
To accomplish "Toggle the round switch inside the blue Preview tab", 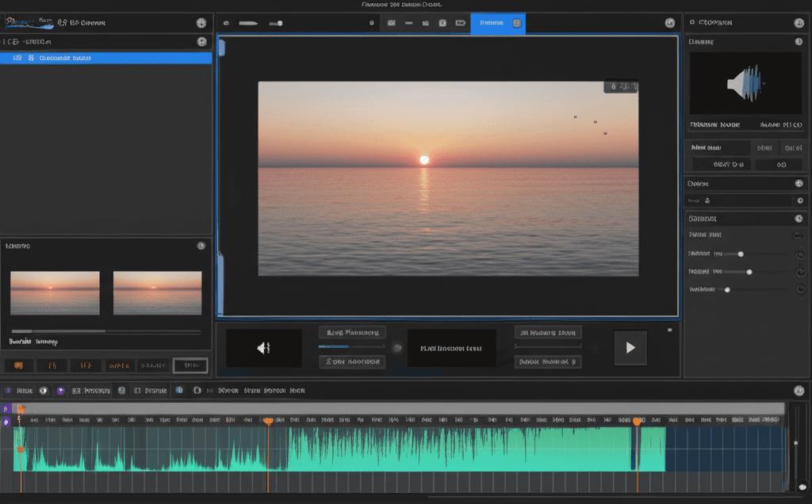I will click(516, 23).
